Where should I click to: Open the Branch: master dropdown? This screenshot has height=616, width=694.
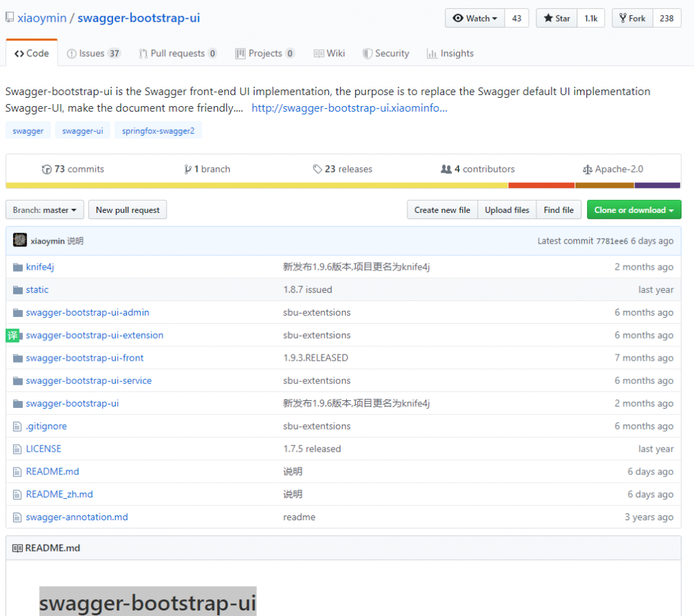tap(44, 209)
